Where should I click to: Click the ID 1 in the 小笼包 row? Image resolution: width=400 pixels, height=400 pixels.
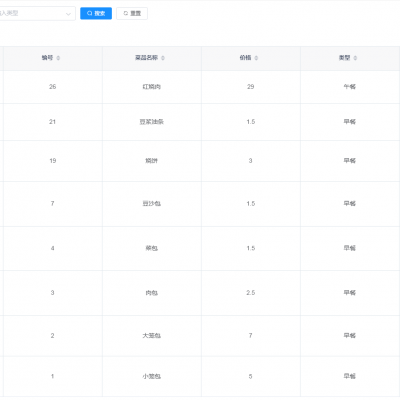(x=52, y=376)
